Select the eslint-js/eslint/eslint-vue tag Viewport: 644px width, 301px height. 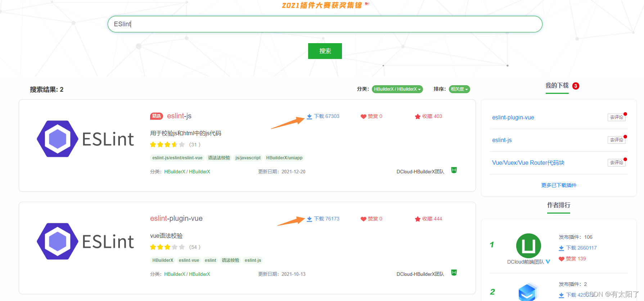point(177,158)
